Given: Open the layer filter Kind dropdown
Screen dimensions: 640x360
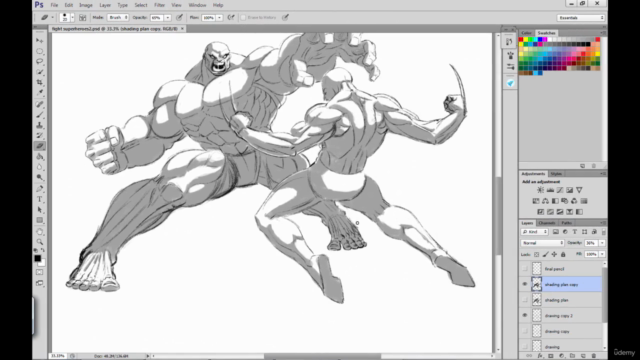Looking at the screenshot, I should 535,232.
